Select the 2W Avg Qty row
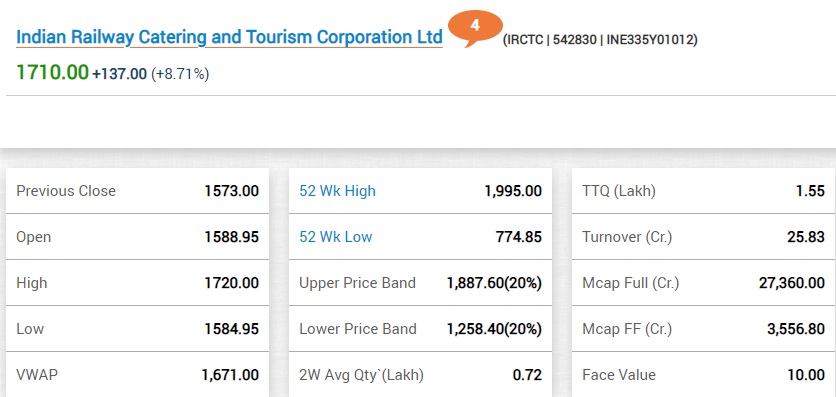 (x=420, y=375)
